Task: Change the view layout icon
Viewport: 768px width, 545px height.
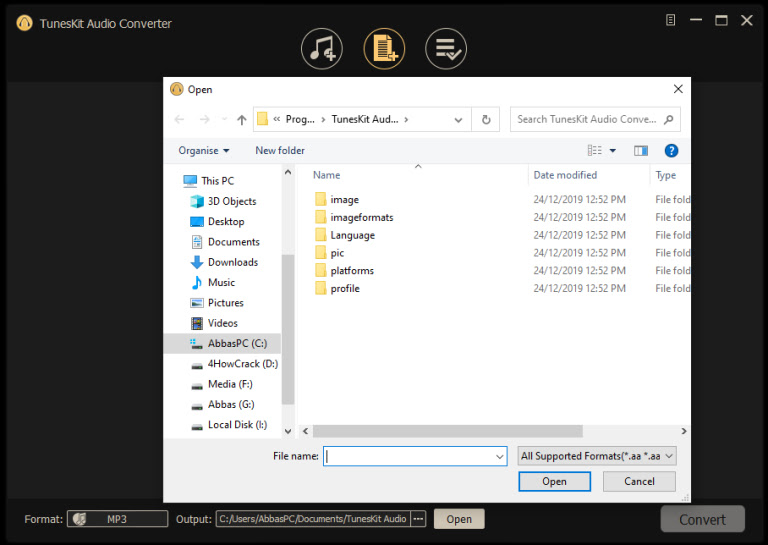Action: [x=595, y=150]
